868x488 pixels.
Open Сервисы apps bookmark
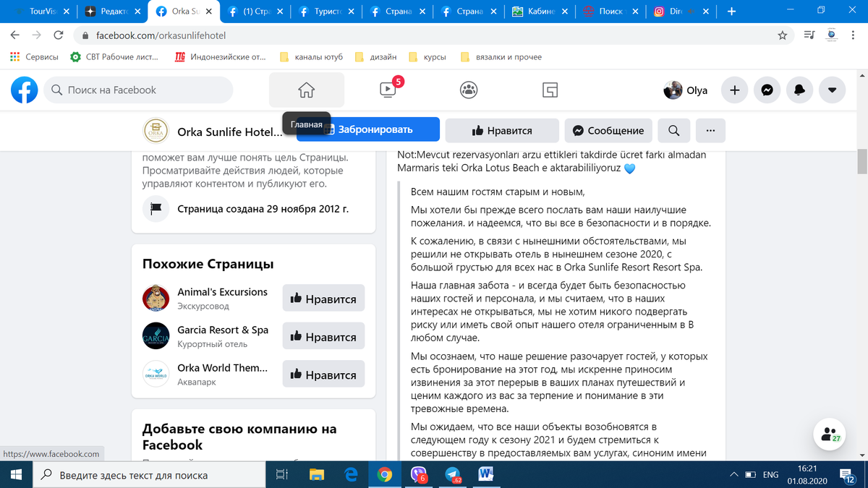click(x=34, y=56)
